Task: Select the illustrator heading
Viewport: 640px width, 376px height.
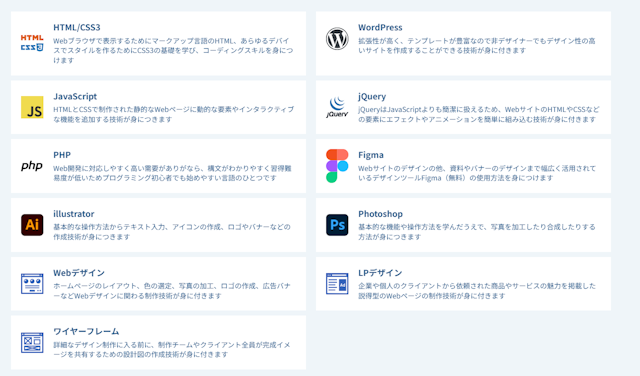Action: coord(73,214)
